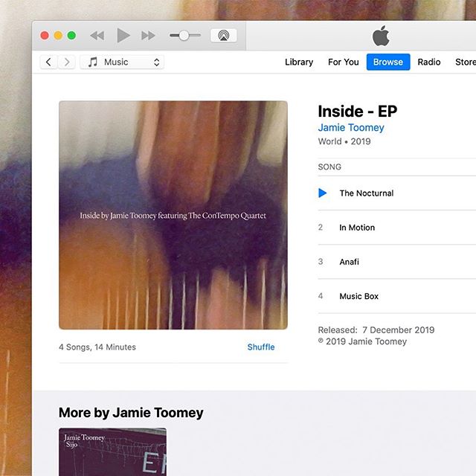The width and height of the screenshot is (476, 476).
Task: Click the rewind previous track icon
Action: click(x=97, y=36)
